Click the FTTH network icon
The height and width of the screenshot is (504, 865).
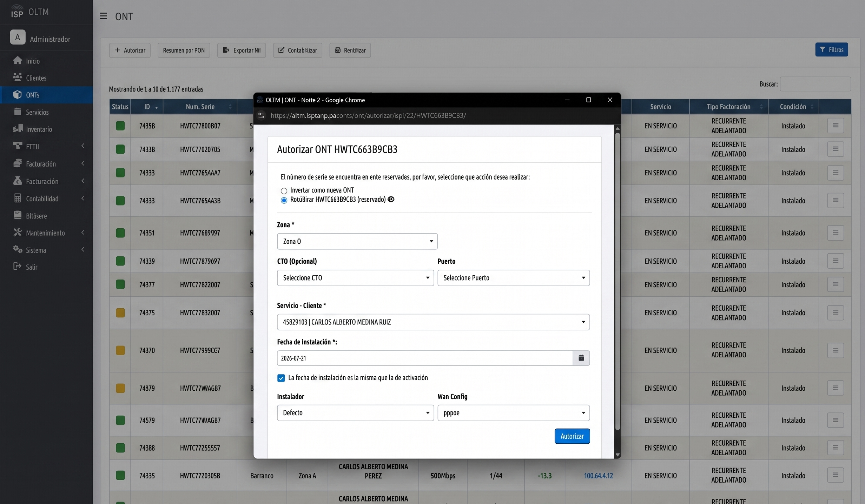(18, 146)
